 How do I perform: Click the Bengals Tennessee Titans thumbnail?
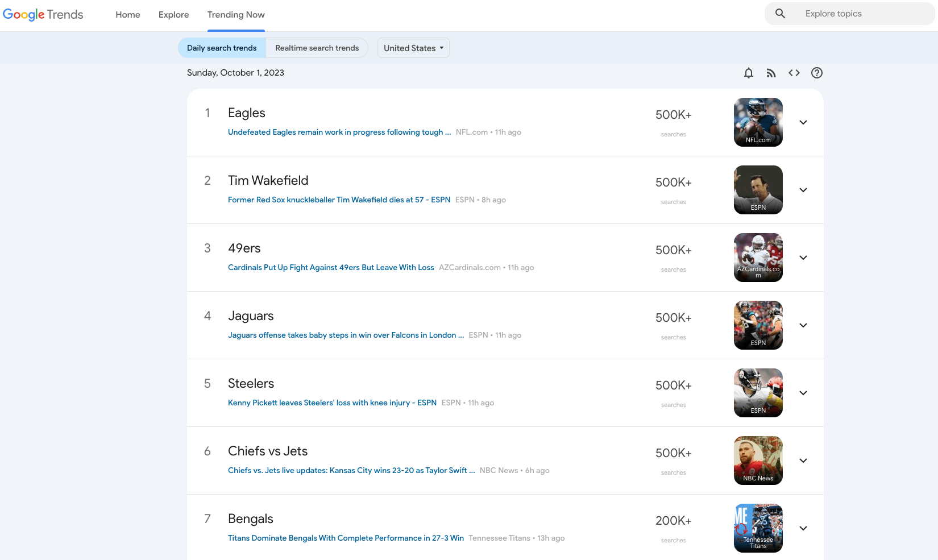coord(758,528)
